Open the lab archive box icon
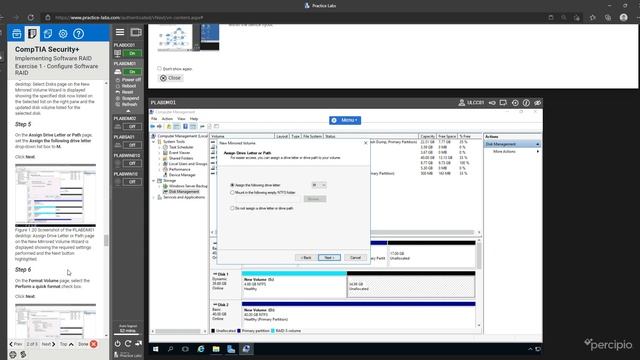Image resolution: width=640 pixels, height=360 pixels. coord(17,33)
